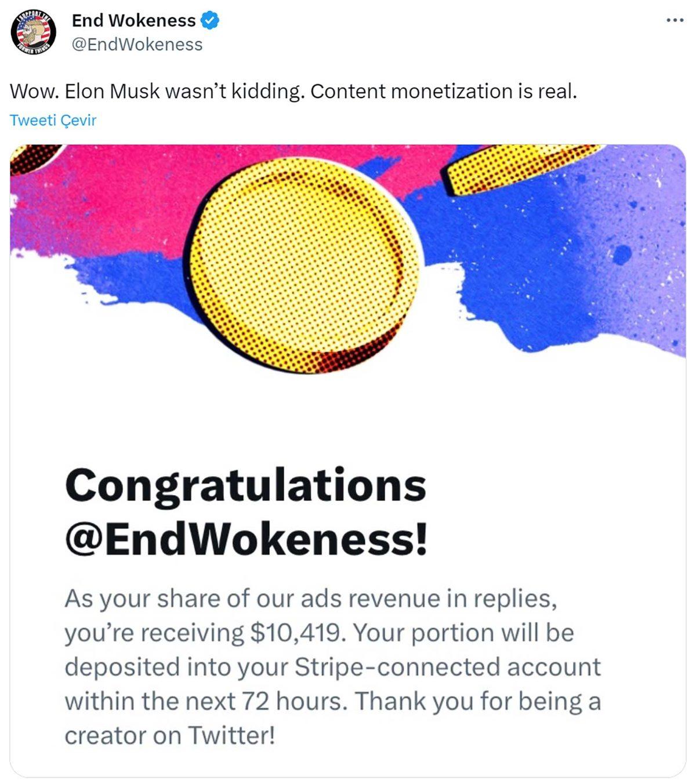696x784 pixels.
Task: Open the three-dot more options menu
Action: click(675, 21)
